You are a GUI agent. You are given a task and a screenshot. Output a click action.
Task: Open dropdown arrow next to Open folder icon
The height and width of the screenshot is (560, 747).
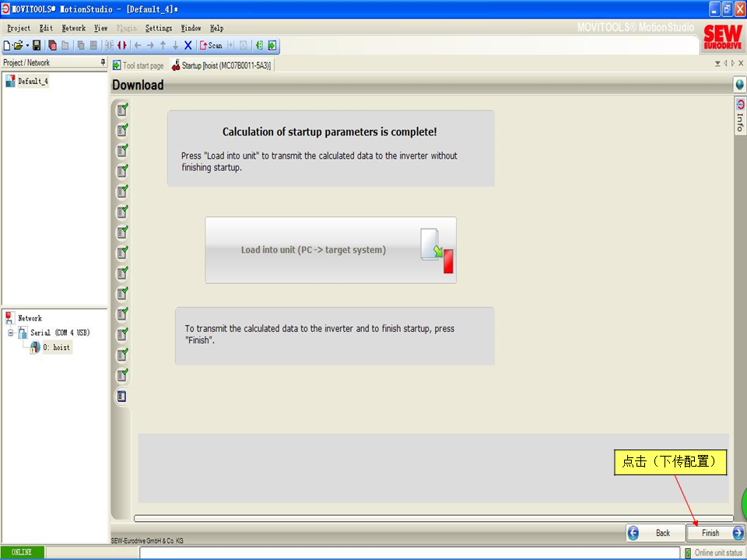click(x=27, y=46)
